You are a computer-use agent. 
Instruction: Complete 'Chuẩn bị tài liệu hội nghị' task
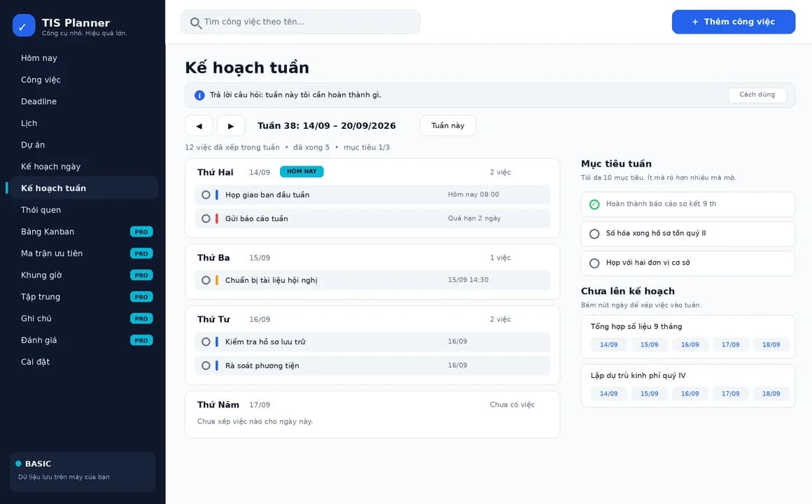tap(206, 280)
